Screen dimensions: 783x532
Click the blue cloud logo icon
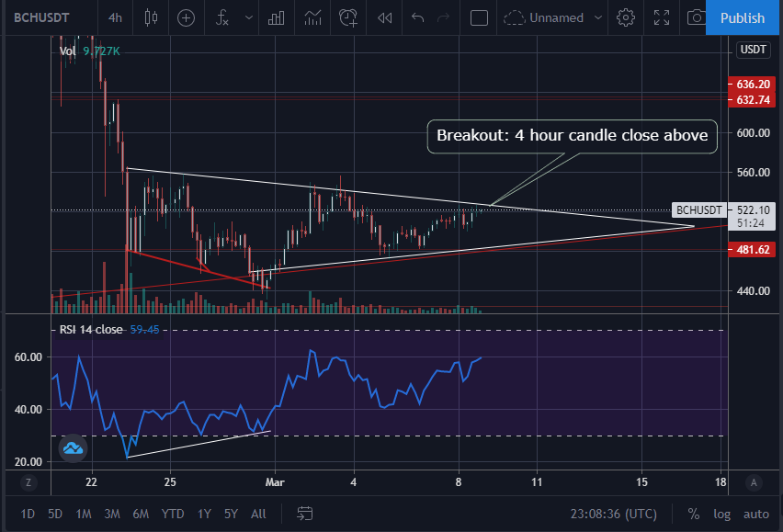73,448
